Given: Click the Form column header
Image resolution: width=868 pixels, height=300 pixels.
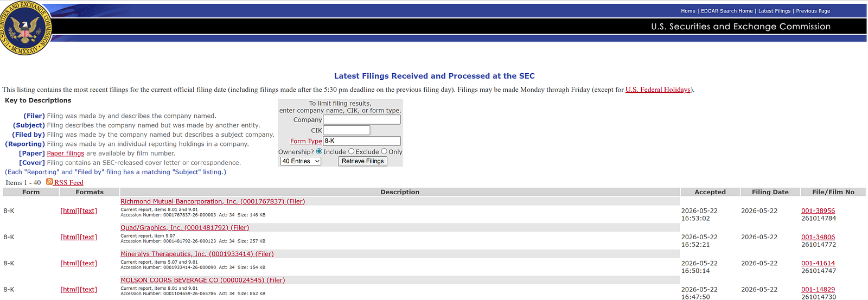Looking at the screenshot, I should click(x=31, y=192).
